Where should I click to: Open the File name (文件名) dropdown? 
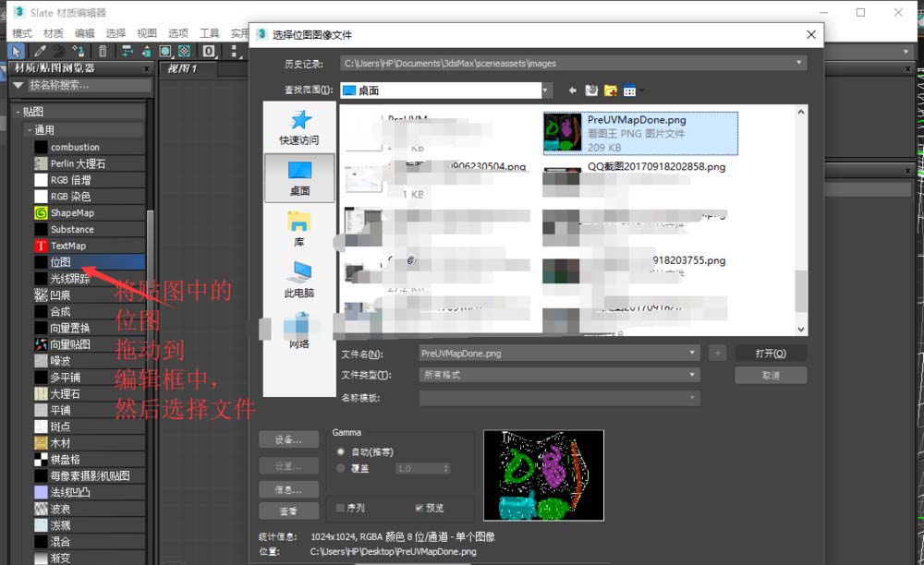[x=692, y=353]
